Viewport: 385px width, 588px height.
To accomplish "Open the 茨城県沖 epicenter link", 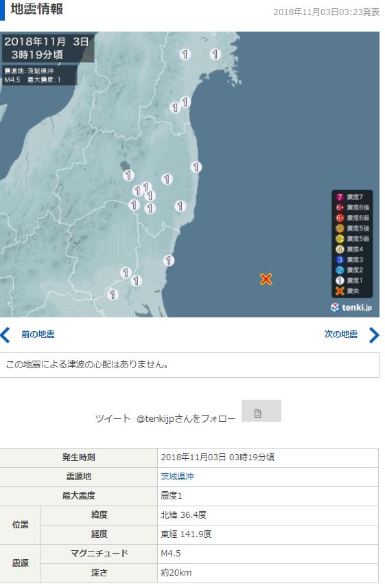I will point(177,477).
